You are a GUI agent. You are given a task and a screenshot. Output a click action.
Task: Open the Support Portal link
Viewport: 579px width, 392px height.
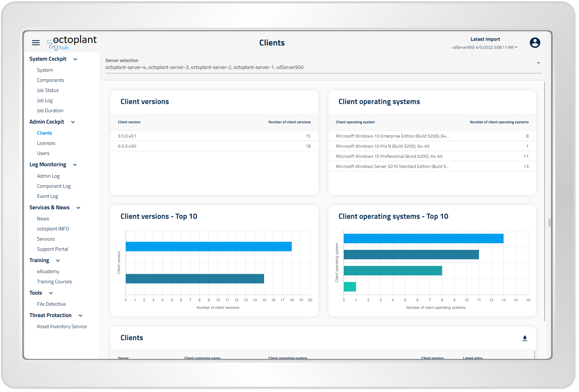coord(53,249)
